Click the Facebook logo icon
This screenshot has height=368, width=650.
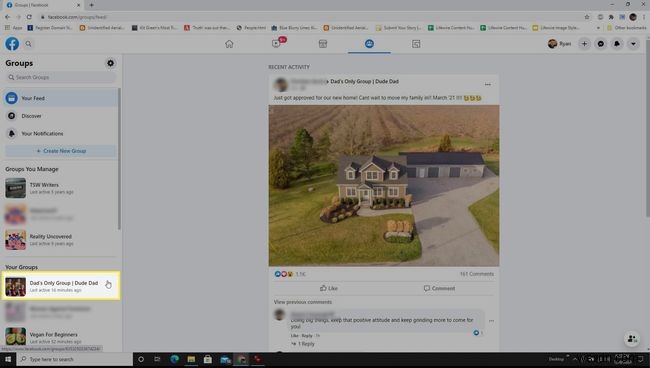tap(12, 44)
